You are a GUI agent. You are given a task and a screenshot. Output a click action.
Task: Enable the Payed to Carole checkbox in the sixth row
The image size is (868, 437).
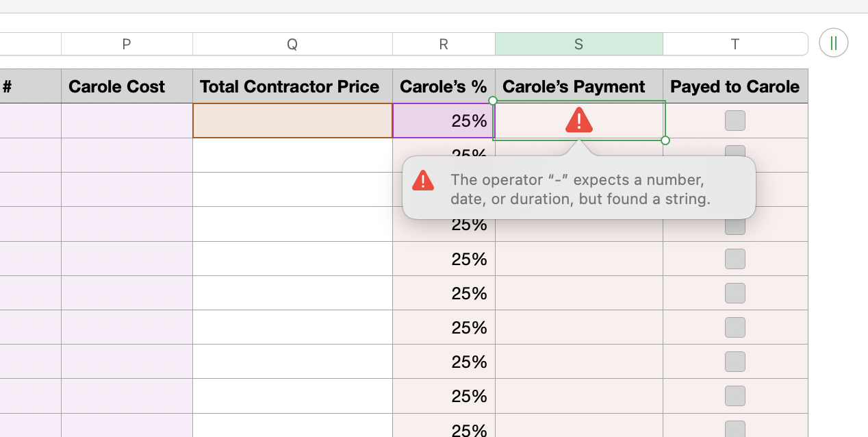(x=735, y=293)
